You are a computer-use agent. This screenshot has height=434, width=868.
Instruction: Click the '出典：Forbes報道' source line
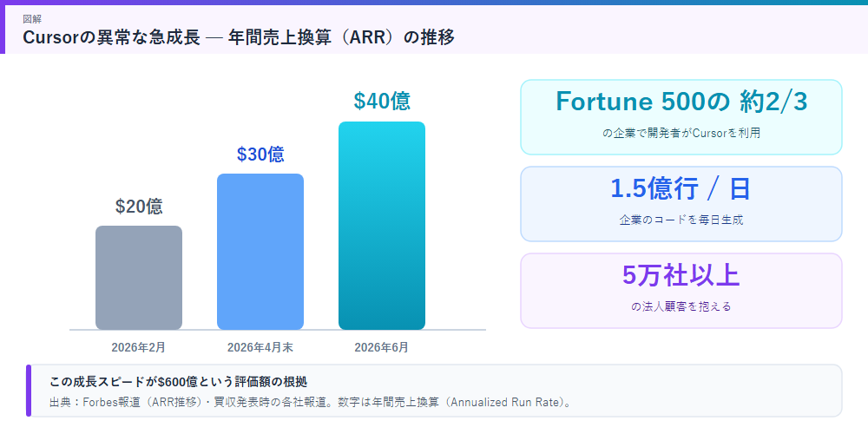click(310, 403)
